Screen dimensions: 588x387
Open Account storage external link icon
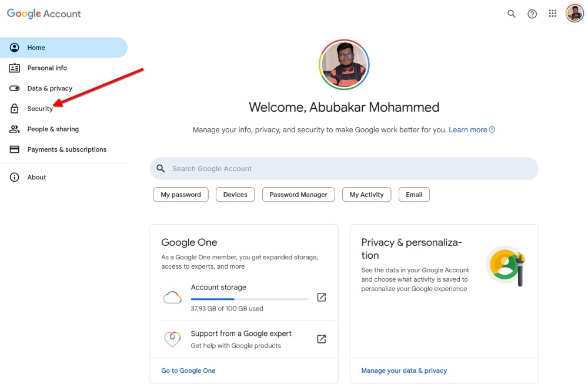[x=322, y=298]
